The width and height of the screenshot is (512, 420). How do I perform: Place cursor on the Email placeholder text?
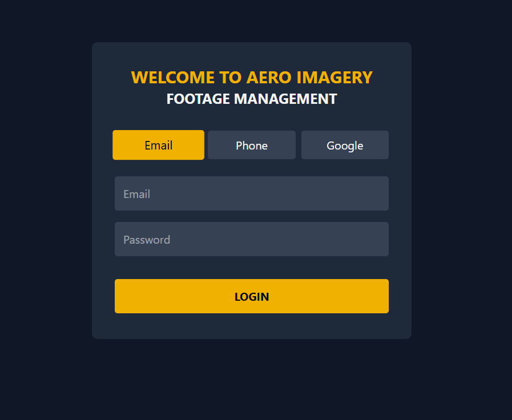(137, 194)
